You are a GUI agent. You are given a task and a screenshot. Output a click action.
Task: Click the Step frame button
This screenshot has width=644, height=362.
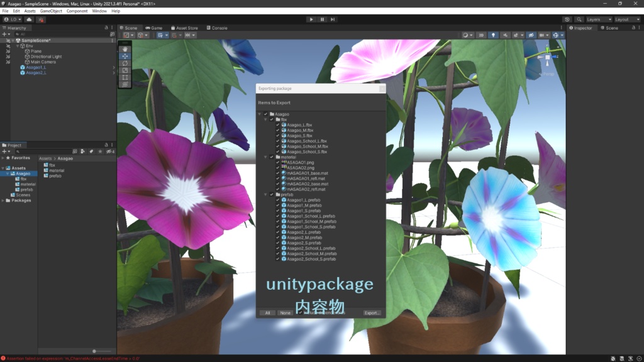[333, 19]
